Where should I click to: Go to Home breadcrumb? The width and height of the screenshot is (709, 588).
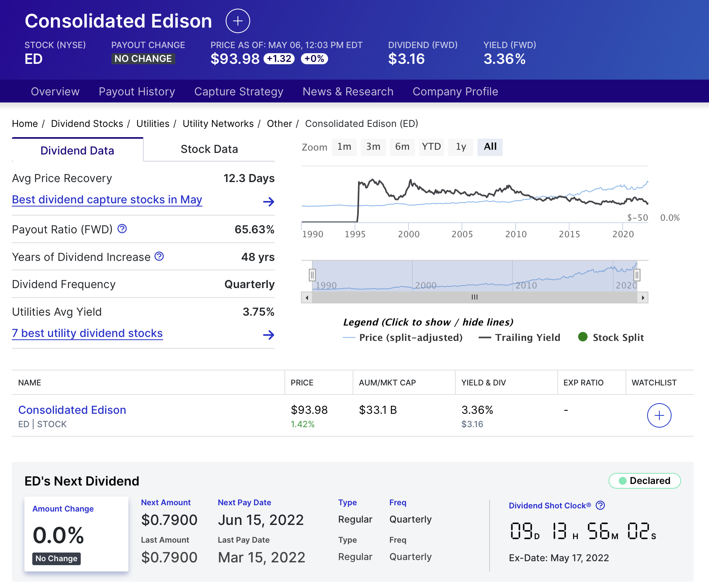(25, 124)
